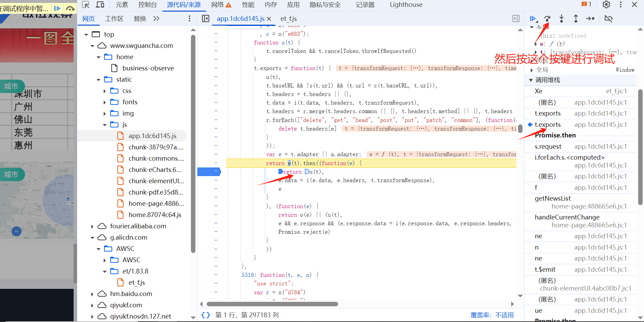Open navigator panel more options
Viewport: 644px width, 322px height.
click(x=190, y=19)
